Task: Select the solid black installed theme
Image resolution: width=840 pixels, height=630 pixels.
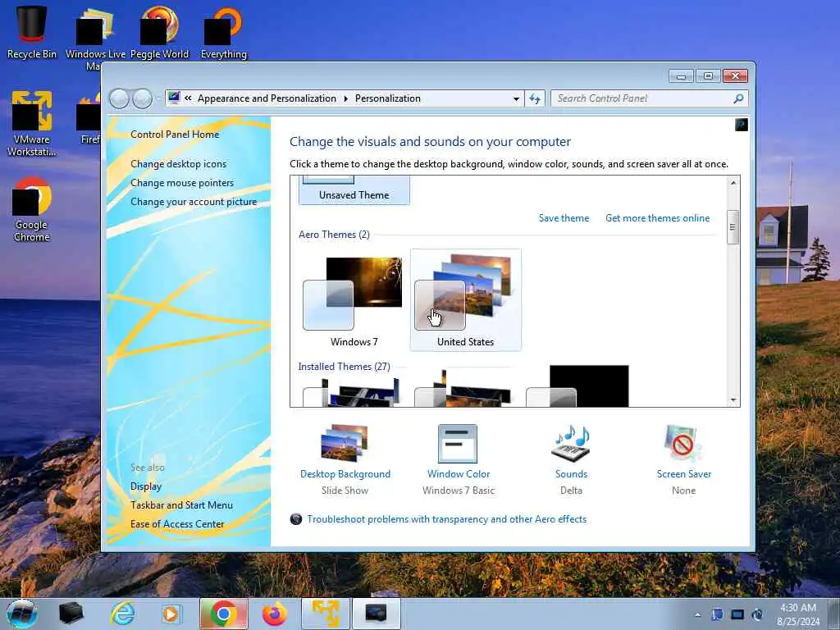Action: 578,387
